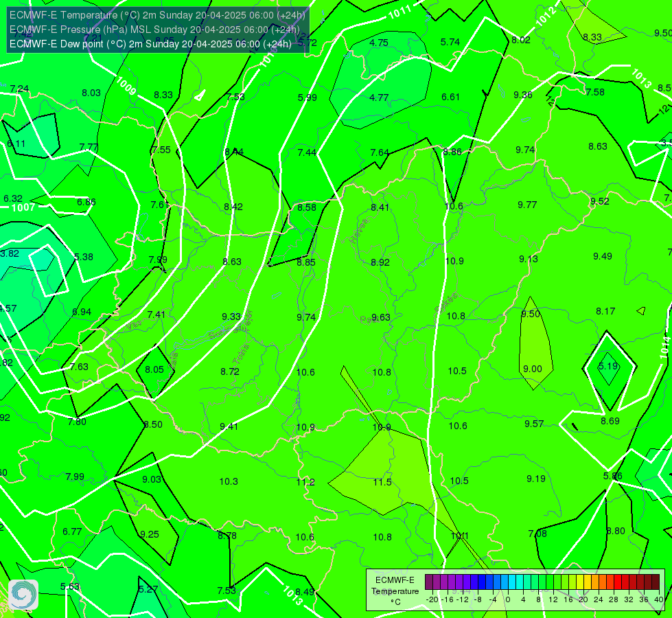Click the 1007 isobar label

pos(23,207)
